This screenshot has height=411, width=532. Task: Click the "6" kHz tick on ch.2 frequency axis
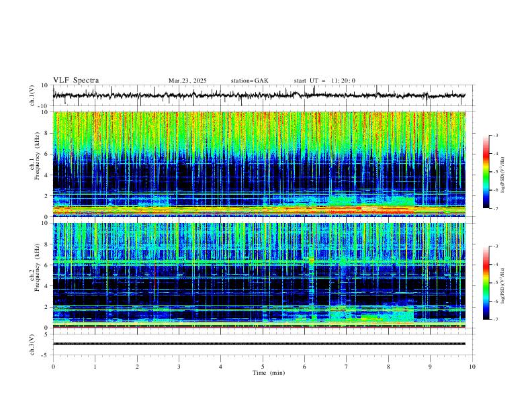(47, 265)
